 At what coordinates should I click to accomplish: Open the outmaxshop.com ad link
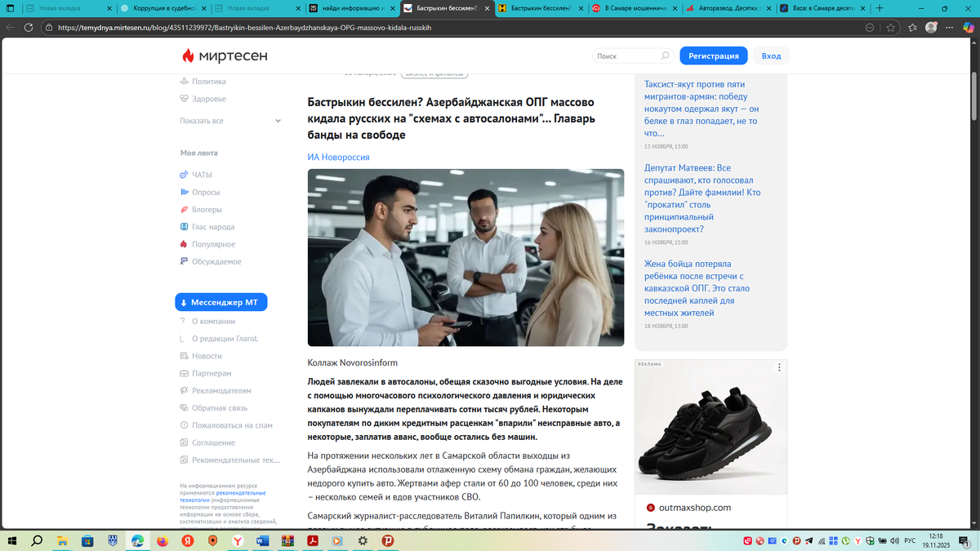point(694,508)
